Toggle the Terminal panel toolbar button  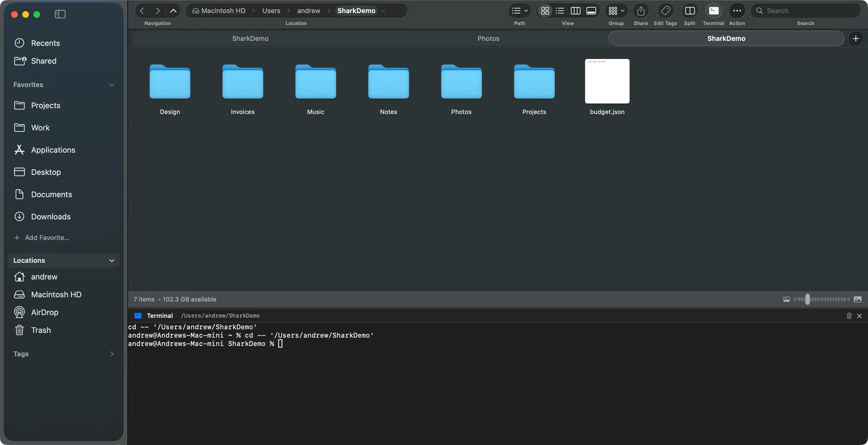[x=713, y=11]
